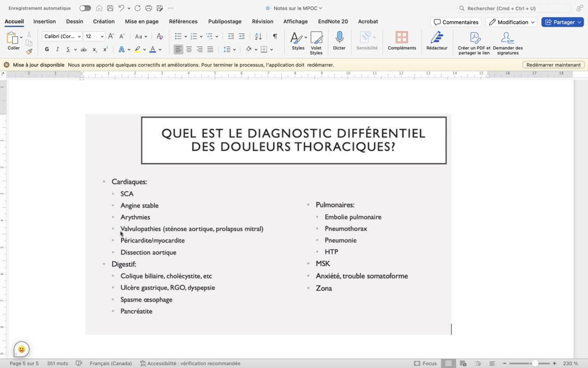Toggle paragraph marks pilcrow
Image resolution: width=588 pixels, height=368 pixels.
[x=275, y=36]
